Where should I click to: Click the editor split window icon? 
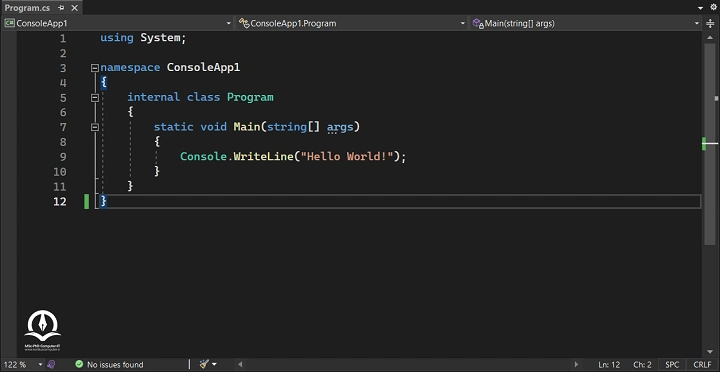click(x=710, y=23)
